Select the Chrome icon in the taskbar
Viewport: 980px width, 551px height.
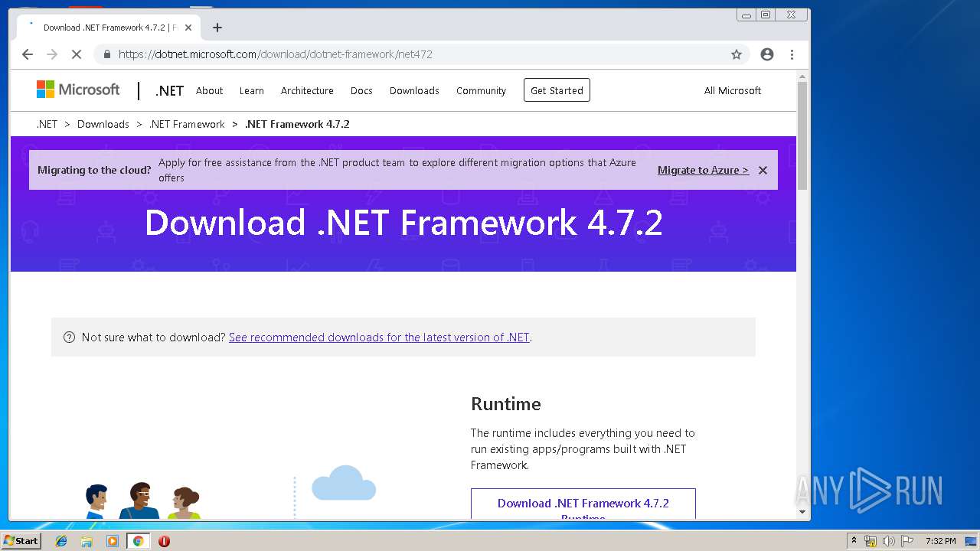(x=138, y=541)
